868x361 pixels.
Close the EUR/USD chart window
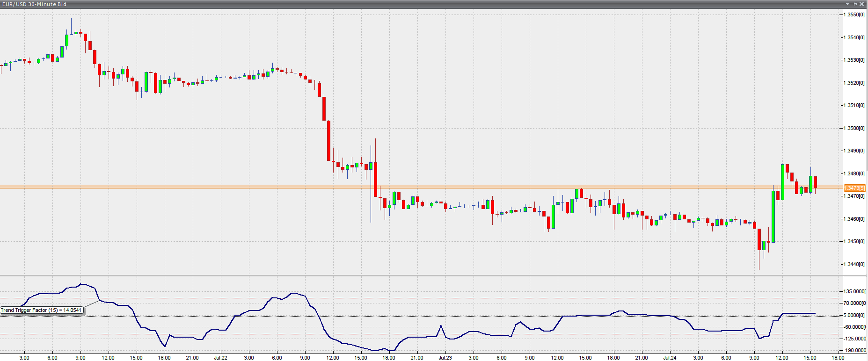tap(861, 4)
